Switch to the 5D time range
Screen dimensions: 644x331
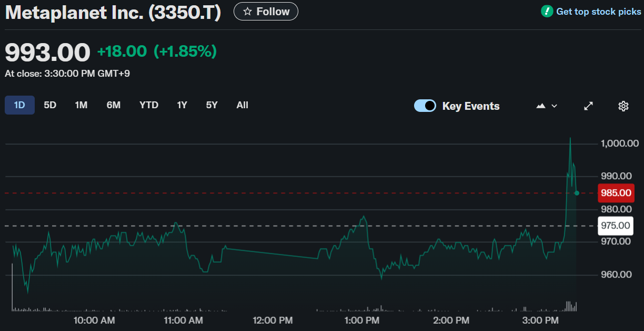50,105
